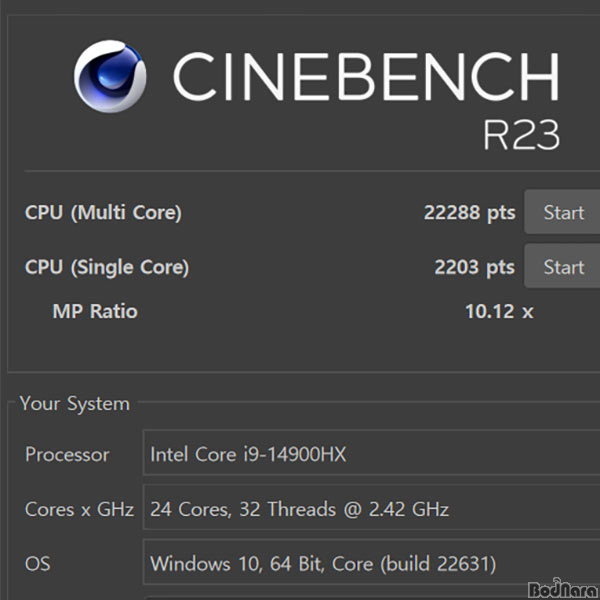This screenshot has width=600, height=600.
Task: Click the Cores x GHz label
Action: coord(79,509)
